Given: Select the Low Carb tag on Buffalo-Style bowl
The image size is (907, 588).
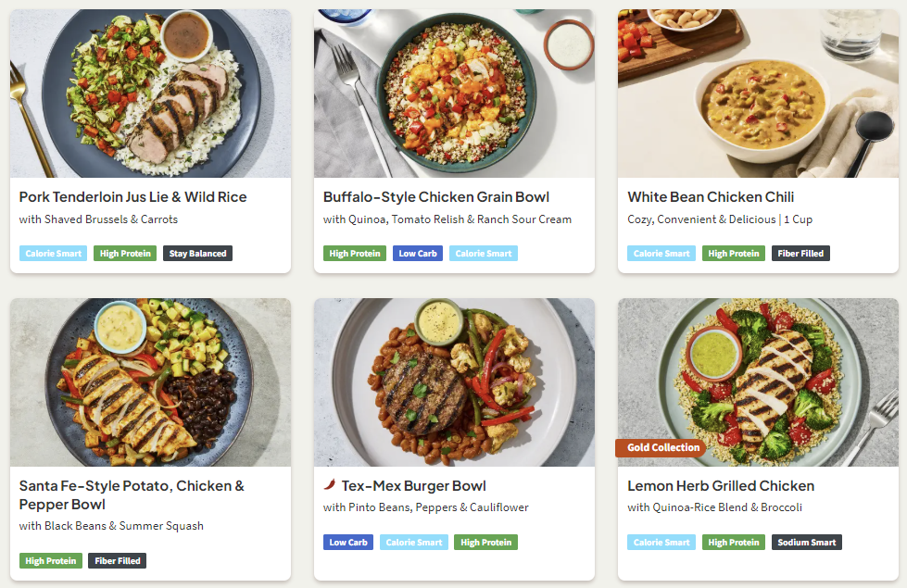Looking at the screenshot, I should pyautogui.click(x=419, y=254).
